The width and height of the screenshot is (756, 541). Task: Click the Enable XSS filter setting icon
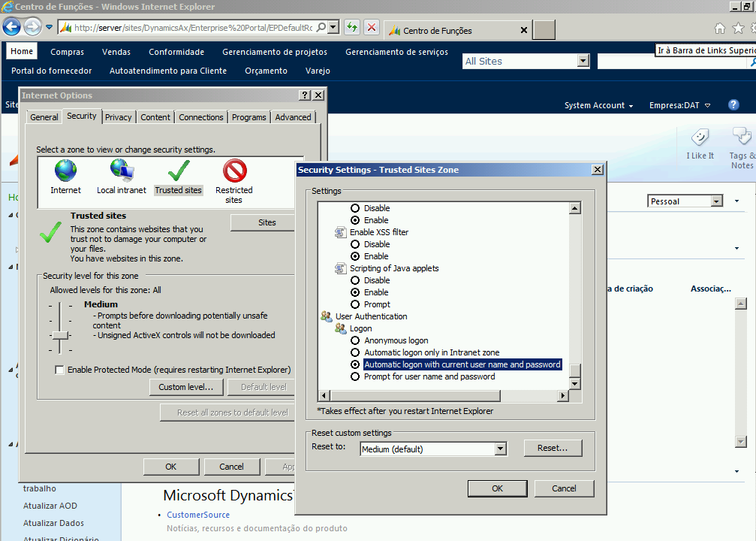coord(340,232)
